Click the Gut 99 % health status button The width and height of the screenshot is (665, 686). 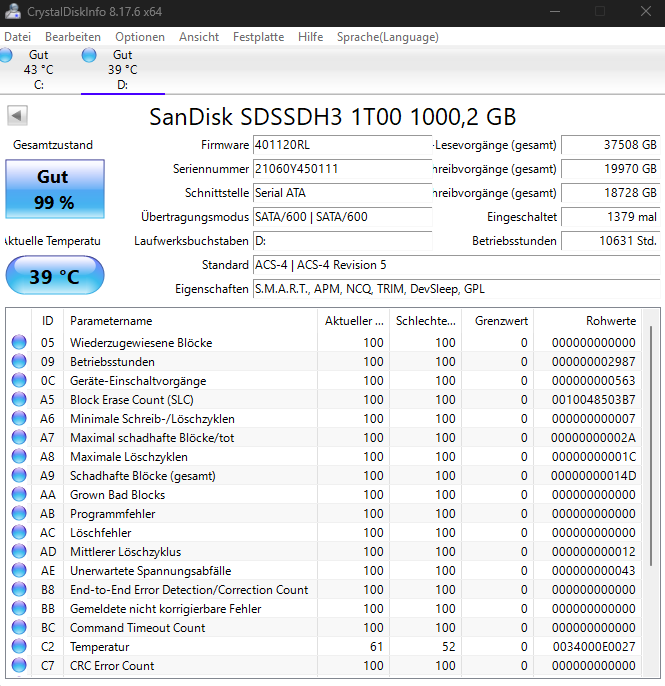click(x=55, y=189)
